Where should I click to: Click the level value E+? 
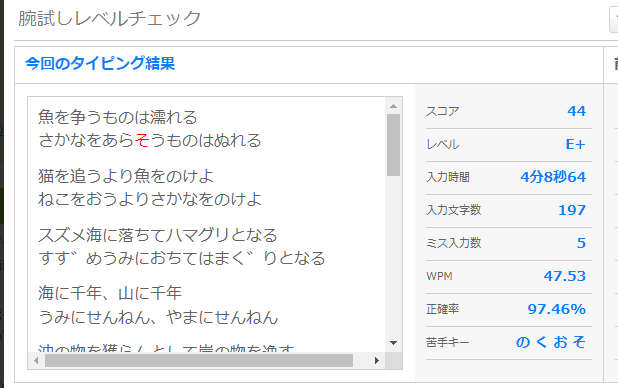[575, 144]
